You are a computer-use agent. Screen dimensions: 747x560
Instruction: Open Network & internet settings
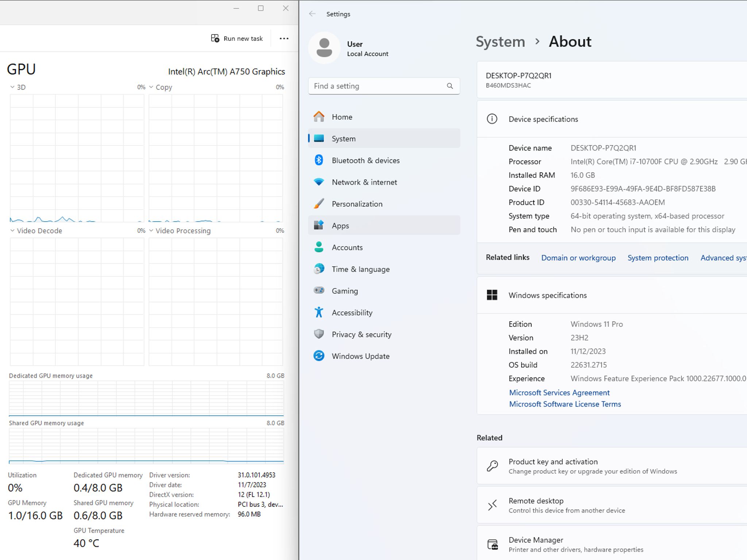[384, 182]
